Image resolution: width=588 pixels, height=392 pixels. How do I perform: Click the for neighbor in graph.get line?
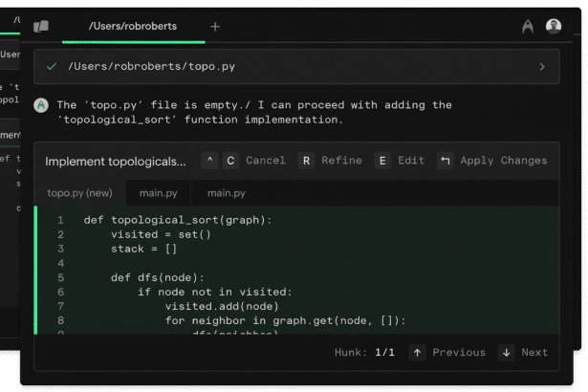285,320
